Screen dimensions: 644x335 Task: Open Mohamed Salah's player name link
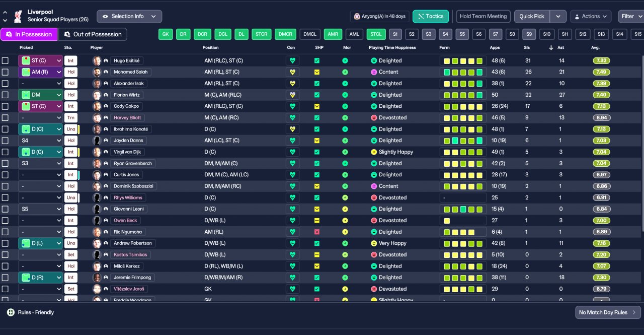point(131,72)
